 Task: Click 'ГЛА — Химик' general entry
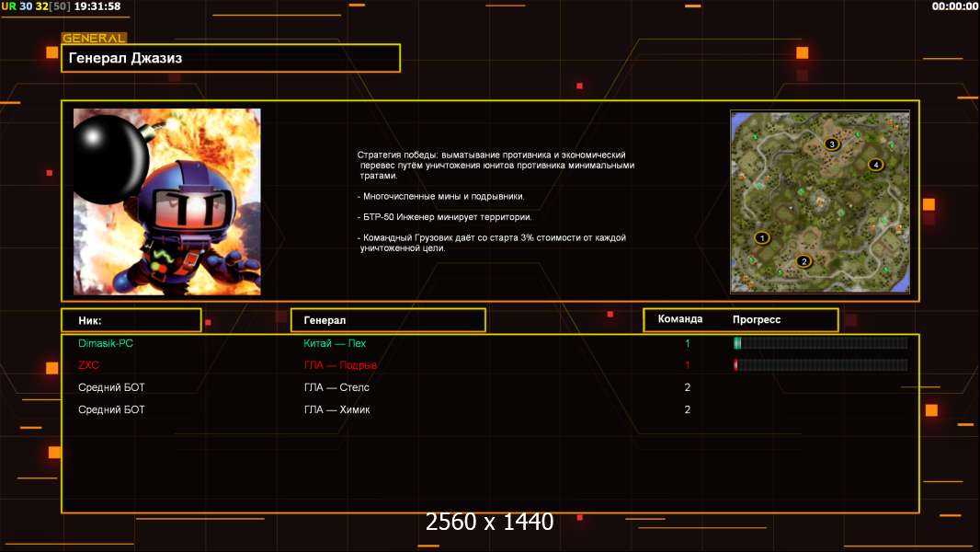336,409
